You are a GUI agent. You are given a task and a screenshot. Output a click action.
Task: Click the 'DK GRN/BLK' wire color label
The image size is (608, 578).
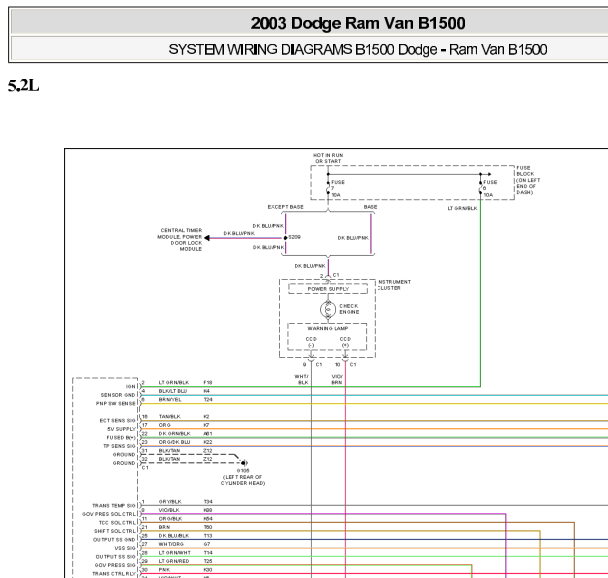click(x=174, y=434)
